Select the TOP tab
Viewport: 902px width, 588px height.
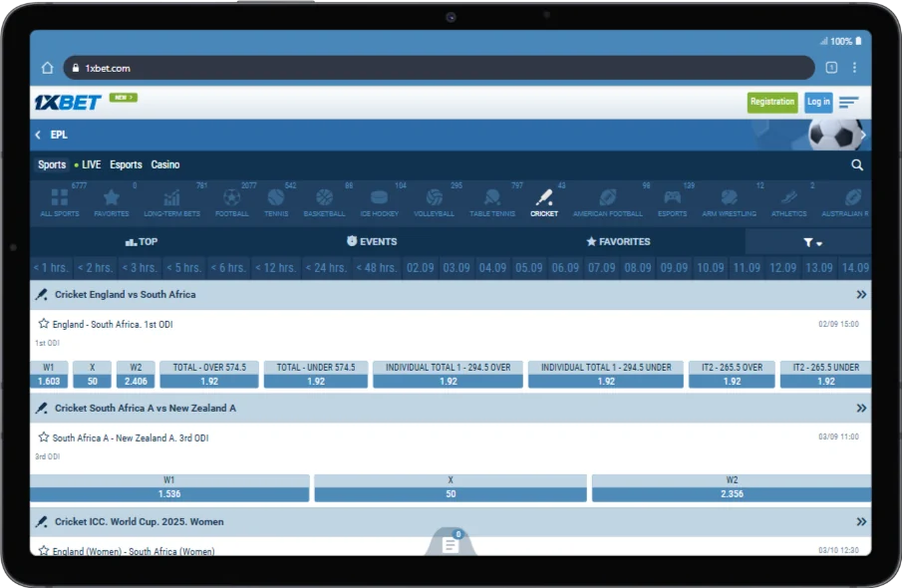[x=142, y=241]
